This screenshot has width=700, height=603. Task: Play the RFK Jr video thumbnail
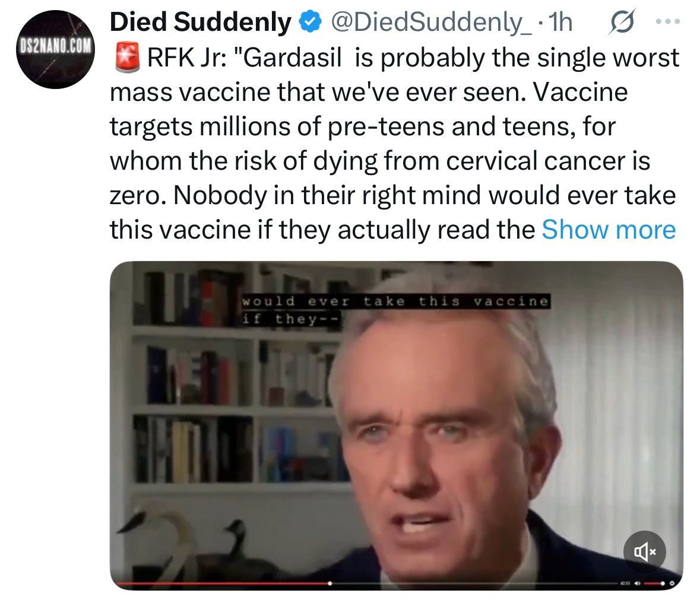[x=397, y=425]
